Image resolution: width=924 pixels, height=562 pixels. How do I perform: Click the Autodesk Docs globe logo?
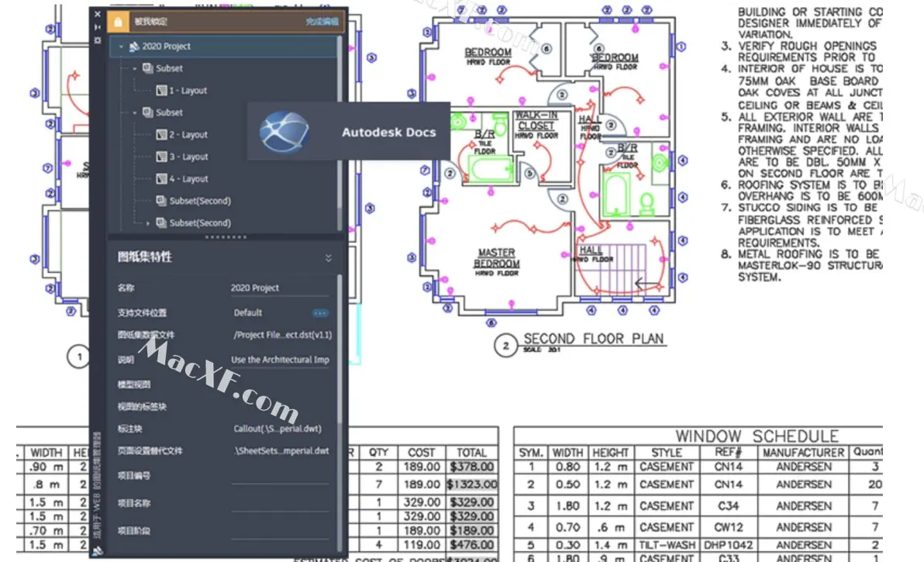point(284,132)
